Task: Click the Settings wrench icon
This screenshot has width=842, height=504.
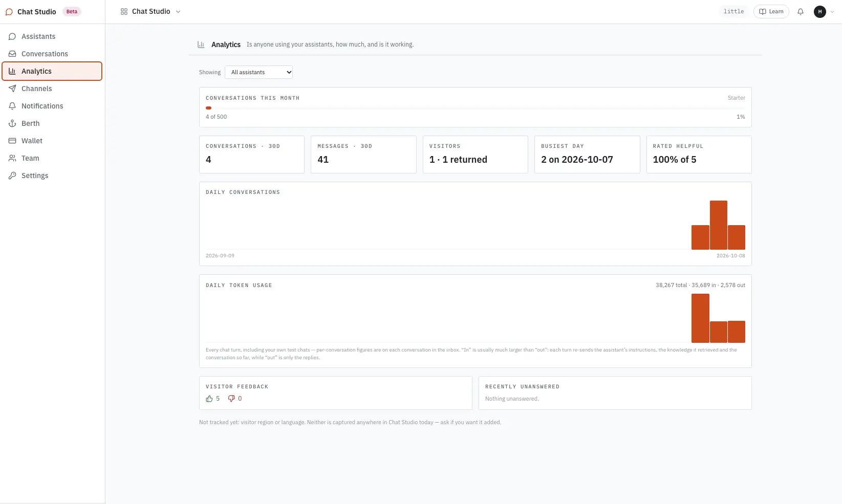Action: click(x=12, y=176)
